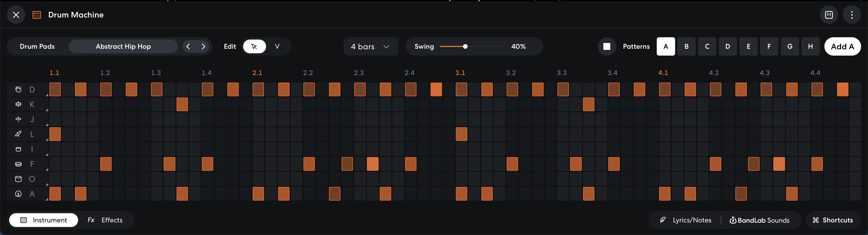Click the 1.1 bar marker
The width and height of the screenshot is (868, 235).
coord(54,73)
